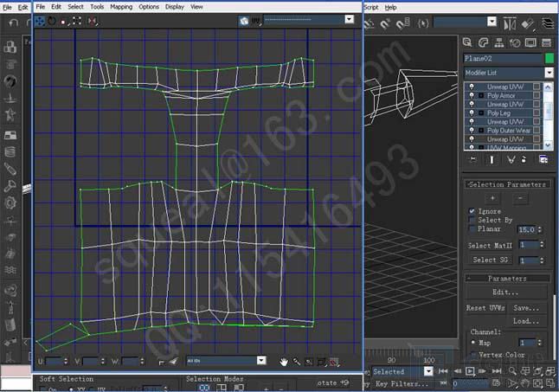Activate the Pan hand tool in Edit UVWs

[x=284, y=362]
